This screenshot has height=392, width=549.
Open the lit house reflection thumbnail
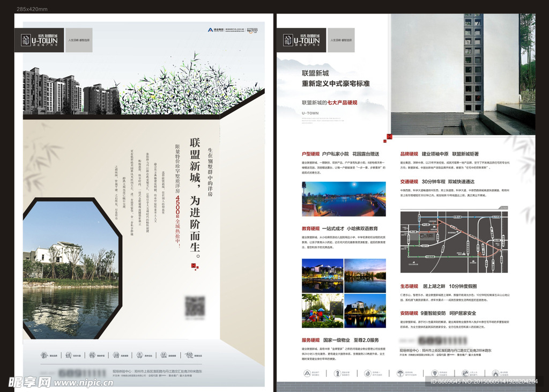click(365, 310)
